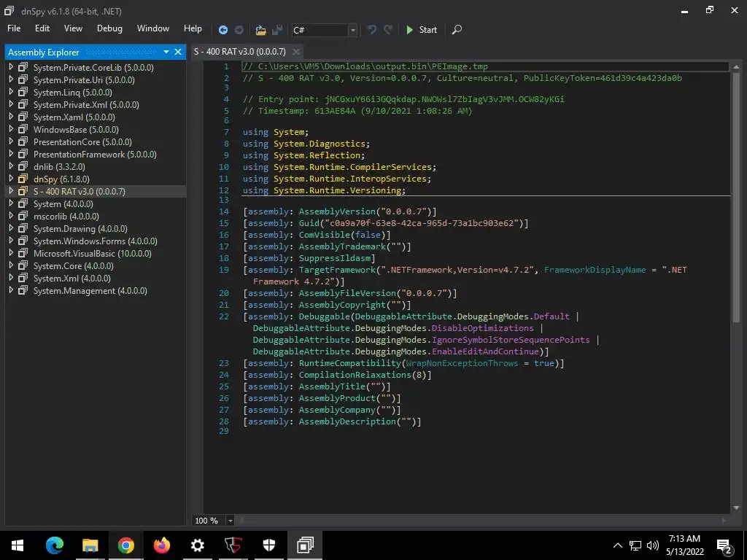Image resolution: width=747 pixels, height=560 pixels.
Task: Open File Explorer from the taskbar
Action: click(90, 545)
